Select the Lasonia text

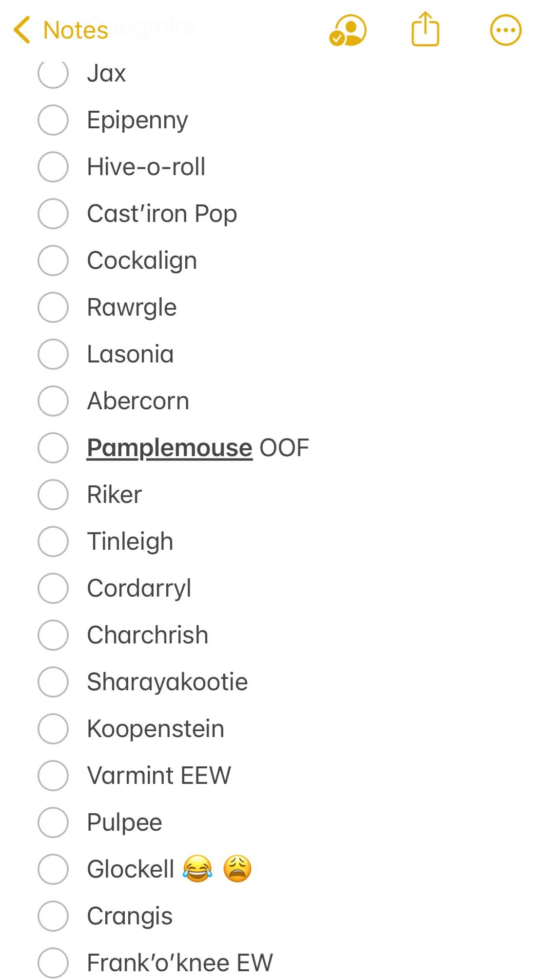(130, 354)
